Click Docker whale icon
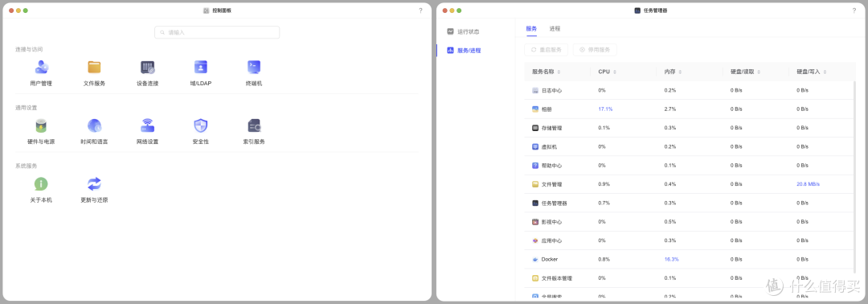This screenshot has height=304, width=868. 535,259
